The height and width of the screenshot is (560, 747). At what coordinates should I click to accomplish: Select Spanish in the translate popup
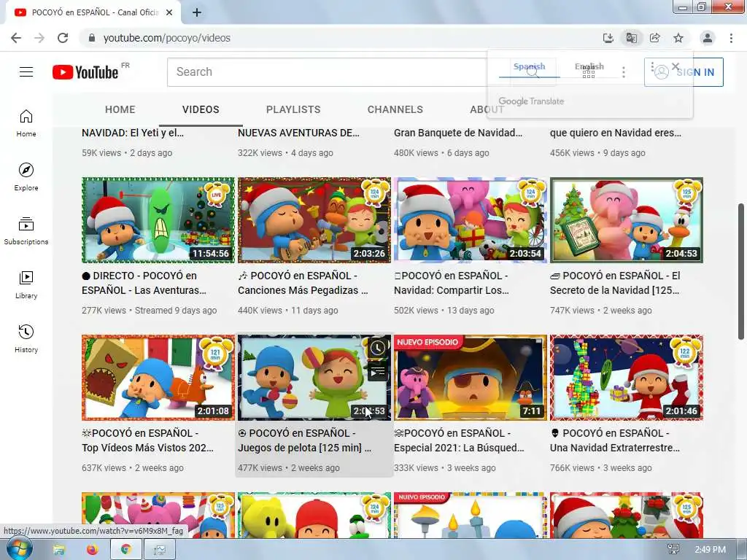point(530,66)
